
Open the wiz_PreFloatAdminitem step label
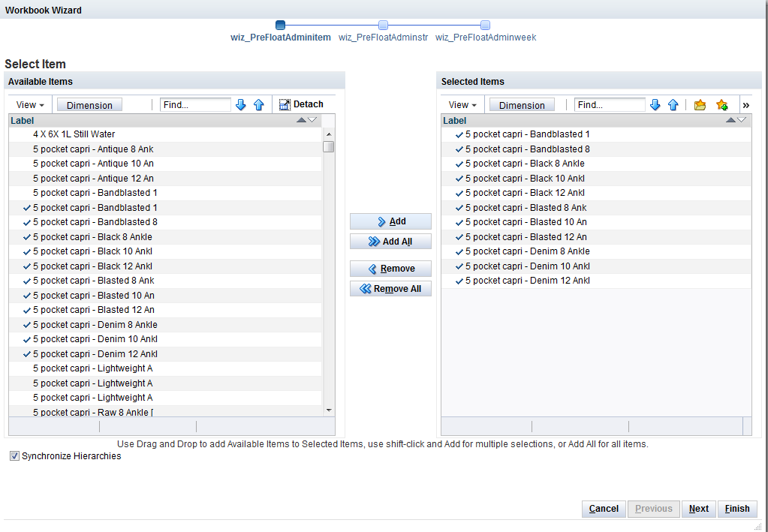point(281,38)
